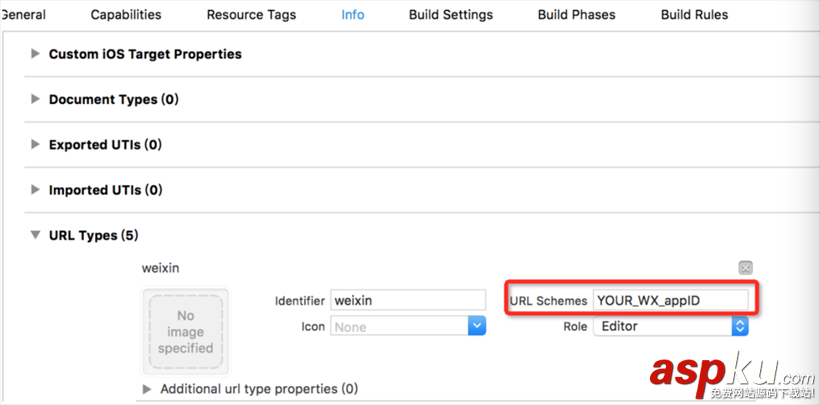Click the Identifier field containing weixin
The width and height of the screenshot is (820, 405).
coord(407,300)
